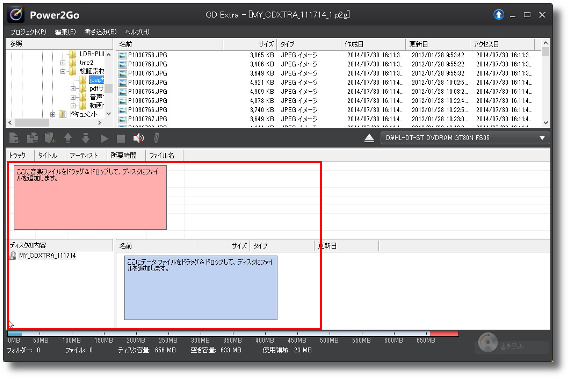The height and width of the screenshot is (379, 570).
Task: Expand the ドキュメント folder node
Action: [x=52, y=114]
